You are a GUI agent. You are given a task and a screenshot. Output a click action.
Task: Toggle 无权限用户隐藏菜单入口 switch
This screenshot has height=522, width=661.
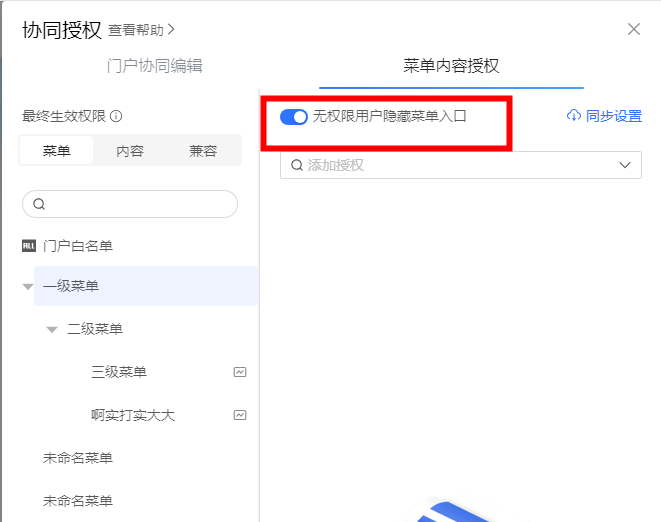point(294,117)
